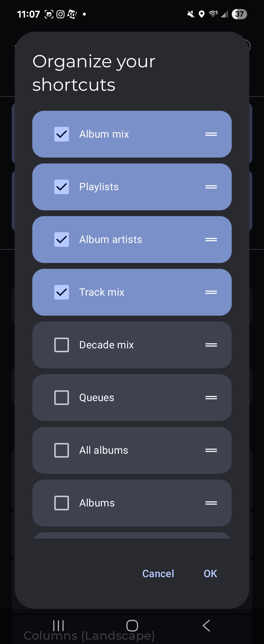264x644 pixels.
Task: Tap the Album mix drag handle
Action: coord(211,134)
